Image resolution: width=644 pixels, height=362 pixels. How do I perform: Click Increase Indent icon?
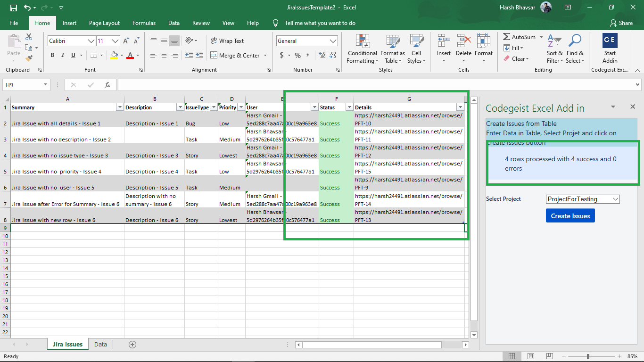pyautogui.click(x=200, y=56)
